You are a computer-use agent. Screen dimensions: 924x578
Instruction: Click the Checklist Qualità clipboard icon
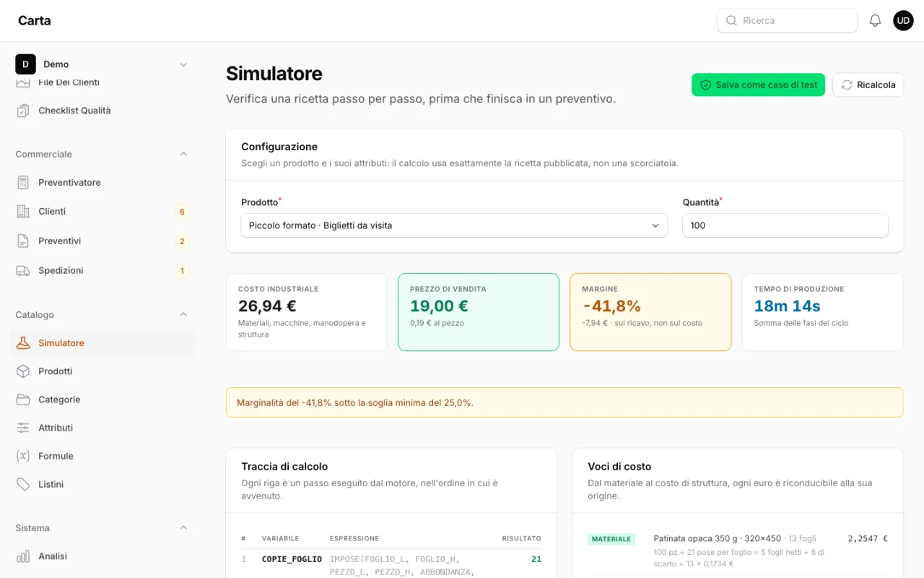point(23,111)
